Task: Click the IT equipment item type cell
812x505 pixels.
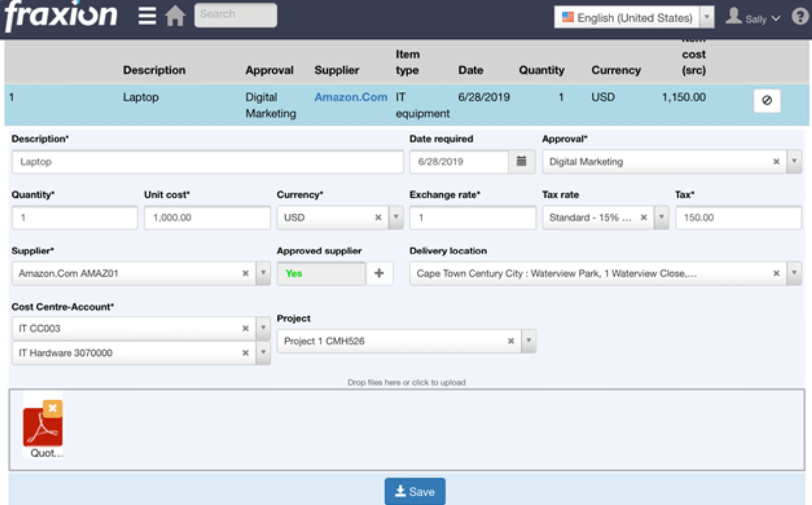Action: 422,105
